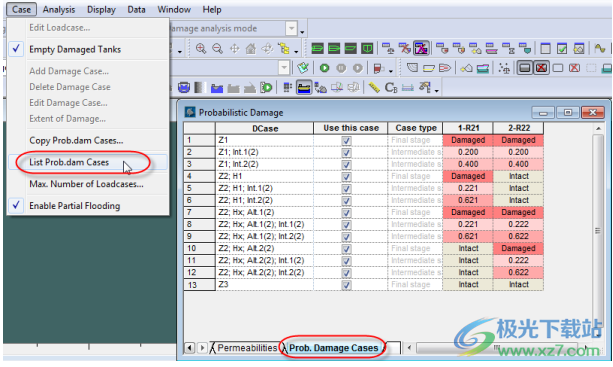Switch to the green Perspective view icon

(x=317, y=48)
